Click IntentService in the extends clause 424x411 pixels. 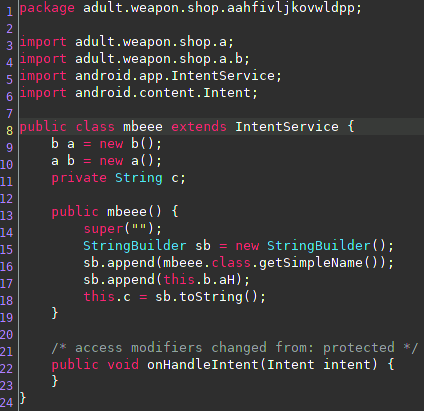pos(287,127)
